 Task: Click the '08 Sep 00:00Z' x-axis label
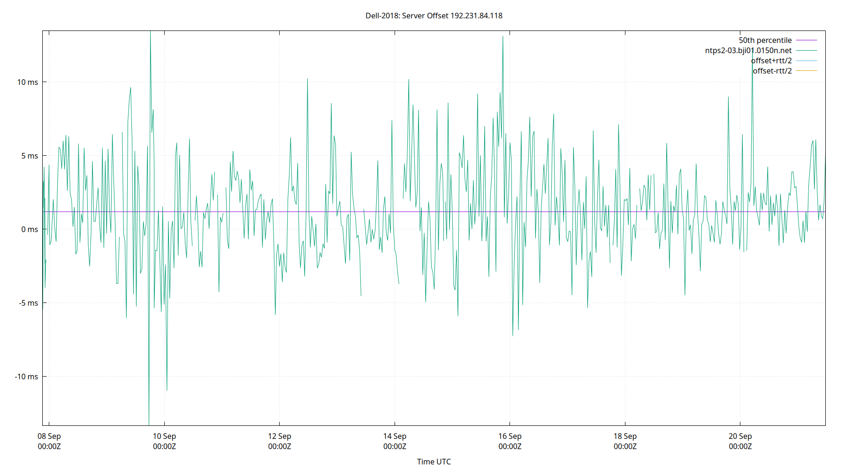(x=49, y=441)
